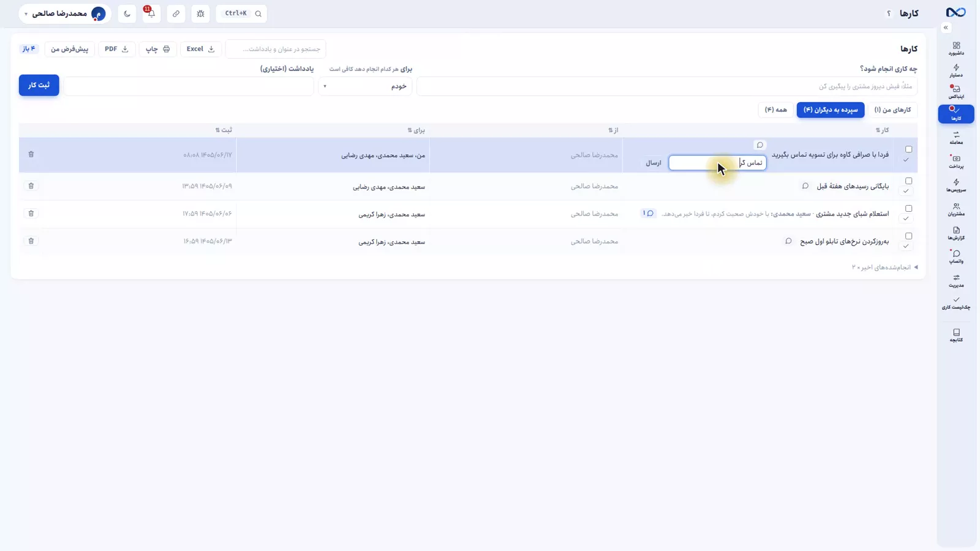This screenshot has height=551, width=980.
Task: Open مدیریت in the sidebar
Action: click(x=956, y=280)
